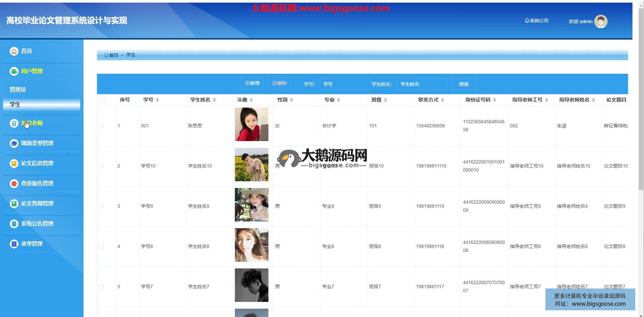
Task: Click the 查重报告管理 sidebar icon
Action: [x=14, y=184]
